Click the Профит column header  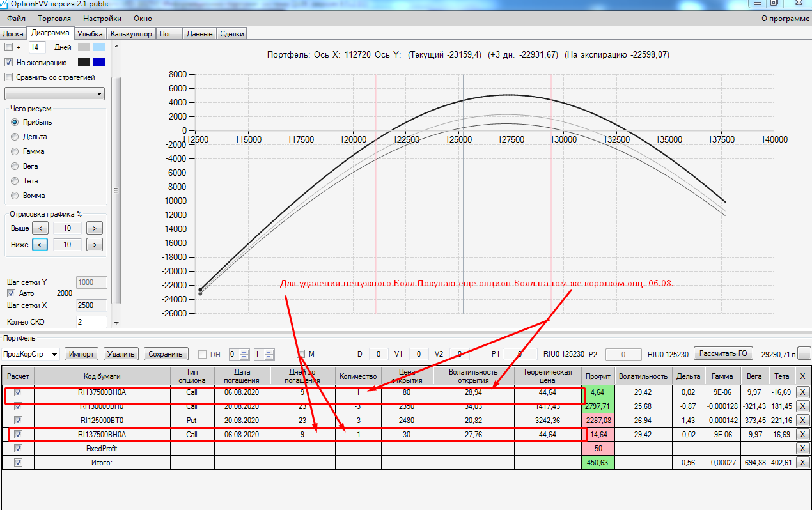(598, 376)
